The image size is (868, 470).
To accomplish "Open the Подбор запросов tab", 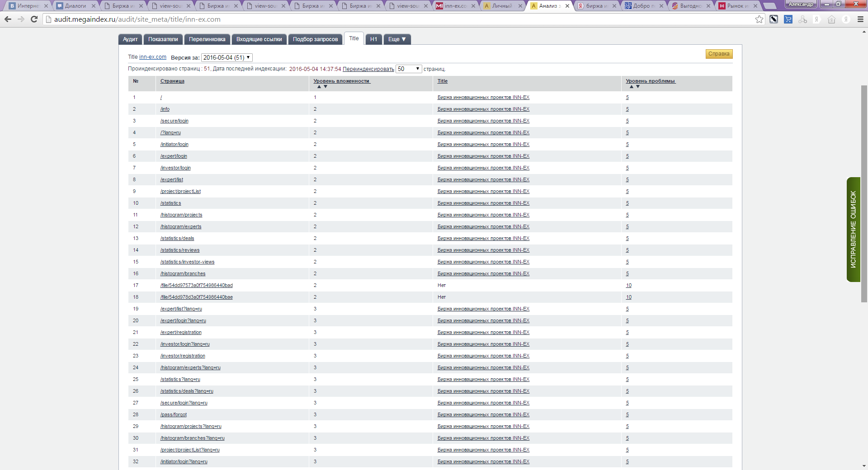I will [315, 39].
